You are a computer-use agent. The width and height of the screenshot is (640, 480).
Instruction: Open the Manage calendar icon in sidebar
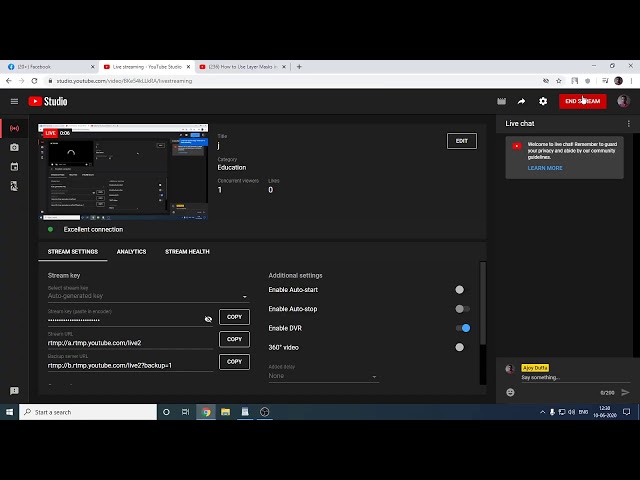(x=14, y=167)
